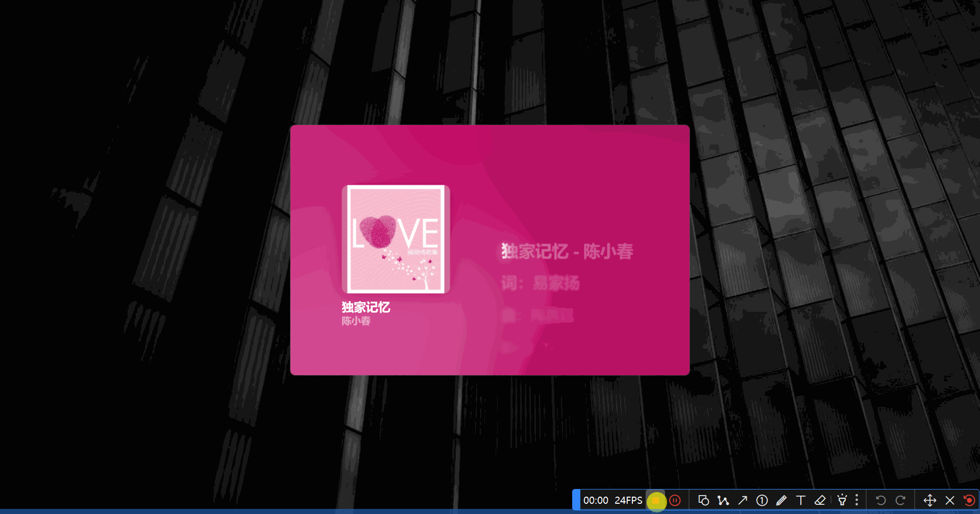Close the recording toolbar
Image resolution: width=980 pixels, height=514 pixels.
tap(950, 500)
